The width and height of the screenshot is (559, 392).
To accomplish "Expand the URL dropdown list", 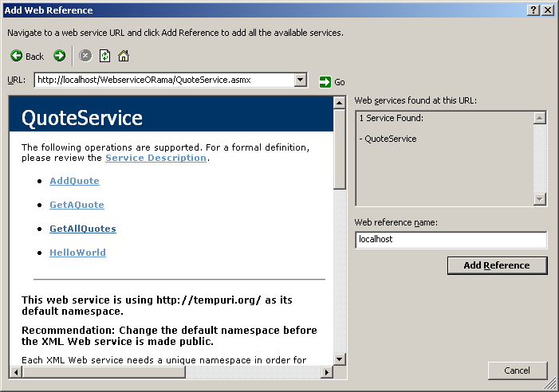I will point(301,80).
